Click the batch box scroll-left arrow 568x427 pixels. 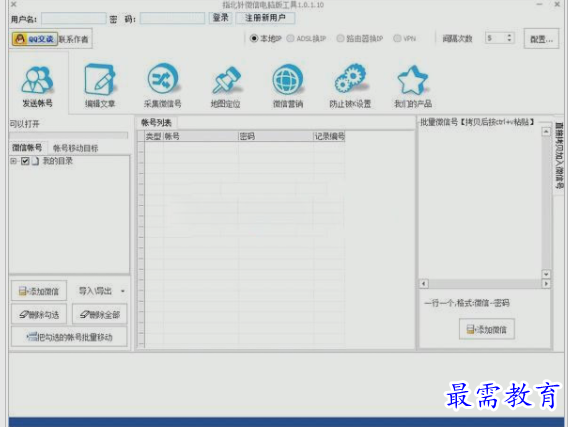pyautogui.click(x=424, y=284)
